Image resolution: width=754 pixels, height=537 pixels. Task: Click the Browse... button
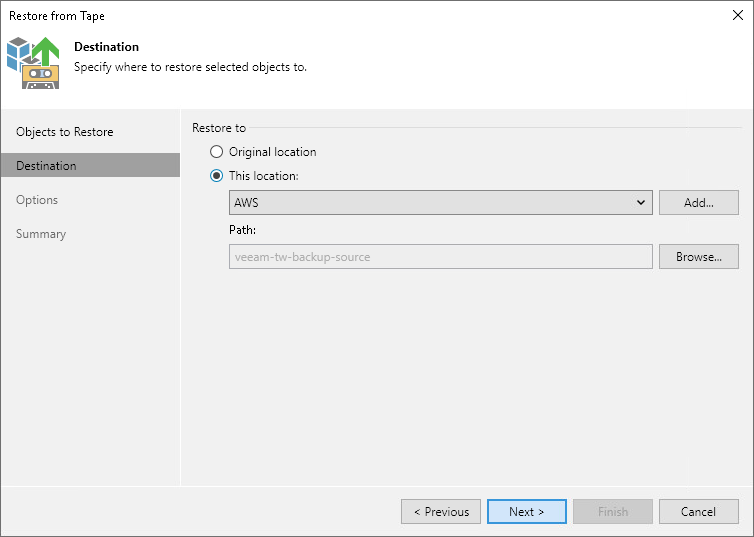698,256
